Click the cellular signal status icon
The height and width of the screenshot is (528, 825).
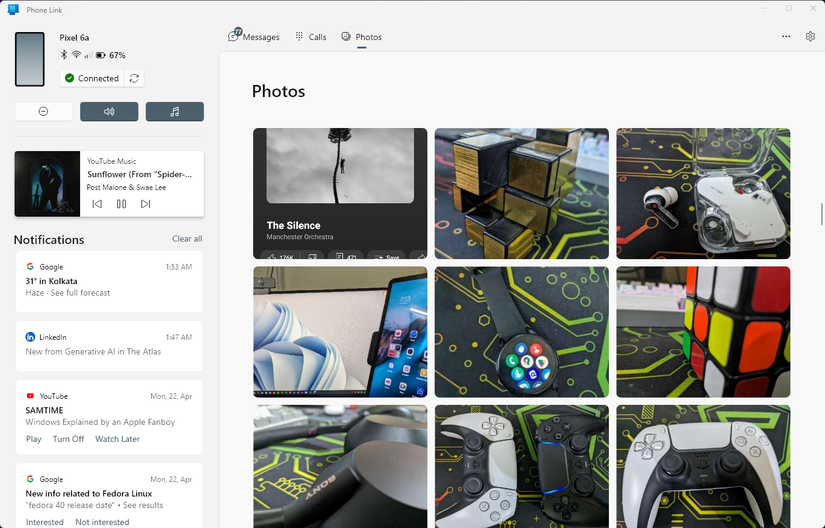coord(88,55)
